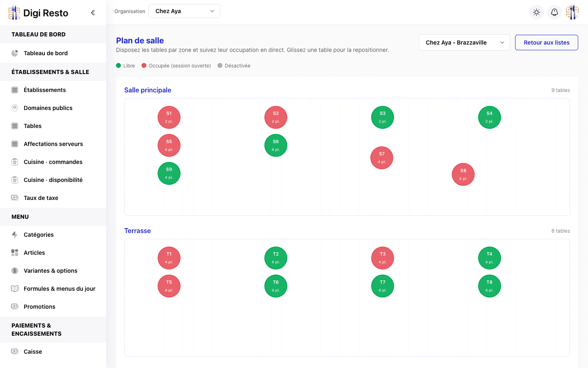Click Retour aux listes button
The height and width of the screenshot is (368, 588).
tap(546, 43)
